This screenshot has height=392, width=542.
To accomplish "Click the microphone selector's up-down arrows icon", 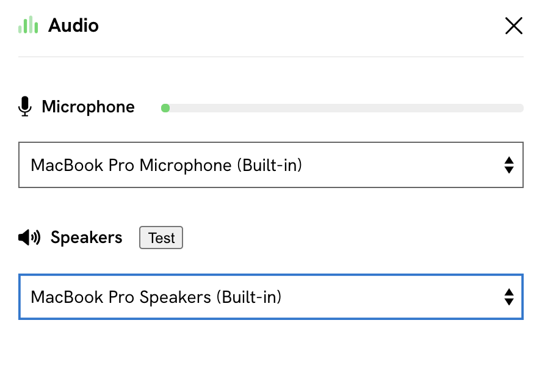I will [x=509, y=165].
